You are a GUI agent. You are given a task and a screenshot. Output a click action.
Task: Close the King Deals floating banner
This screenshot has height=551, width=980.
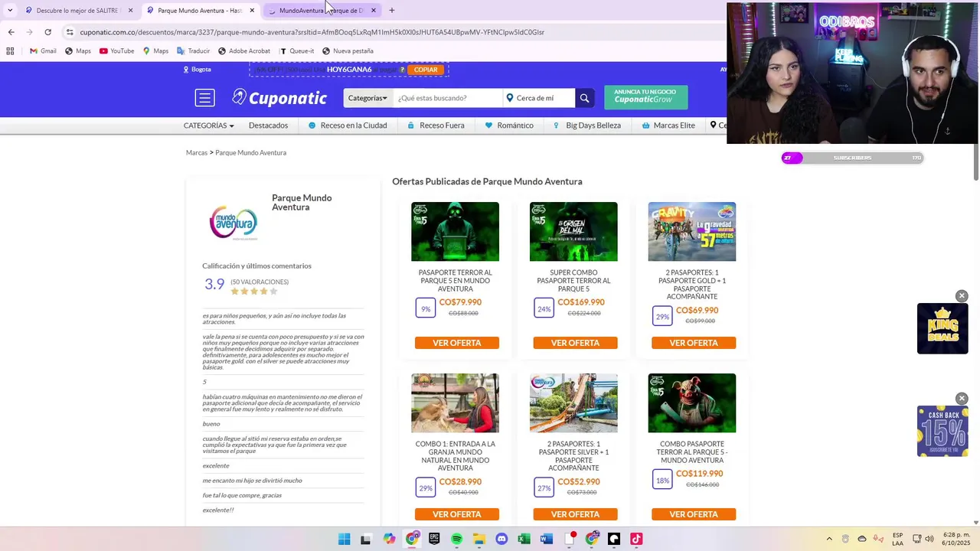[x=962, y=296]
